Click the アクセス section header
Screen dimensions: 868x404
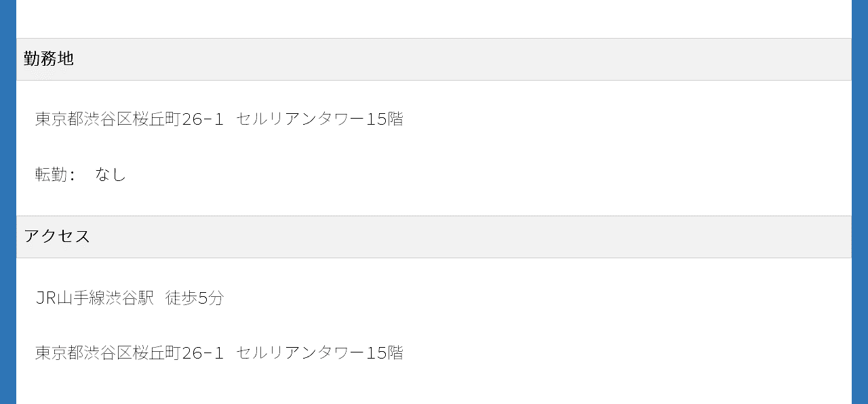[x=434, y=237]
